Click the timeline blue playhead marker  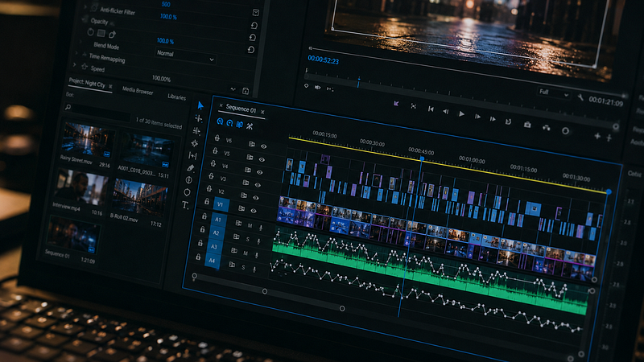click(422, 158)
